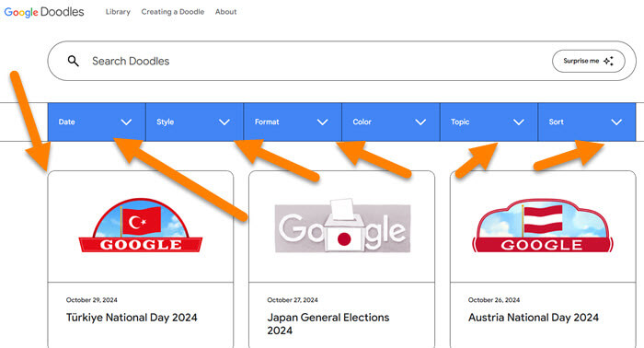Open the Japan ballot box doodle image
Viewport: 644px width, 348px height.
point(342,226)
